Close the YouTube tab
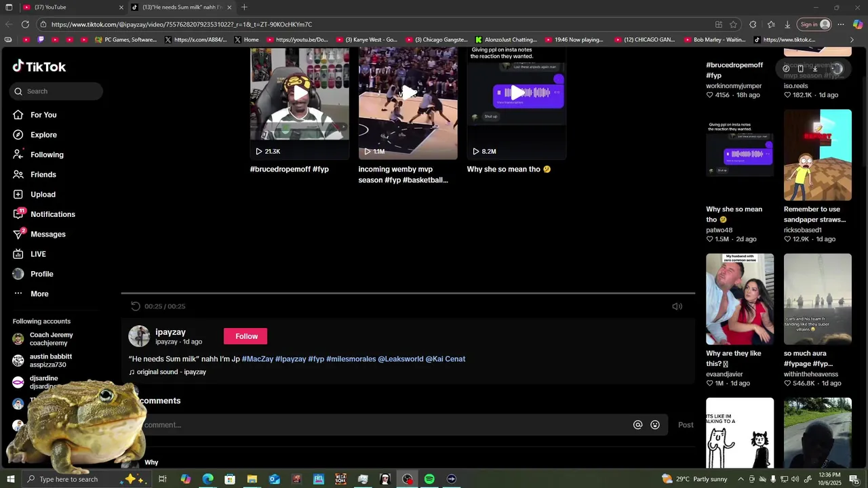This screenshot has height=488, width=868. coord(121,7)
